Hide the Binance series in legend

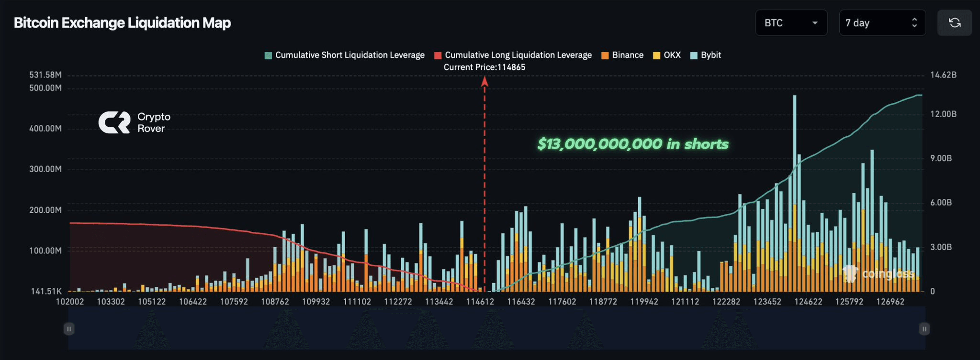[x=627, y=55]
